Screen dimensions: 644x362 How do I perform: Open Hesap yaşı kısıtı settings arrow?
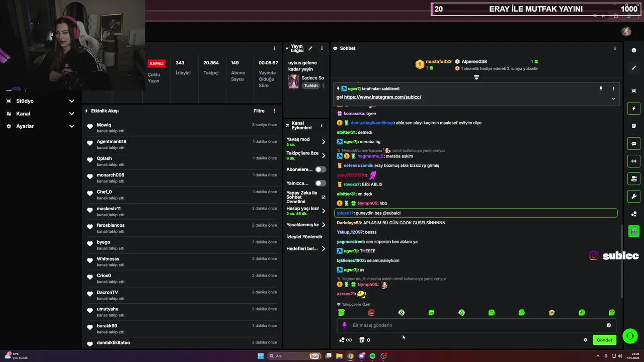pos(324,211)
